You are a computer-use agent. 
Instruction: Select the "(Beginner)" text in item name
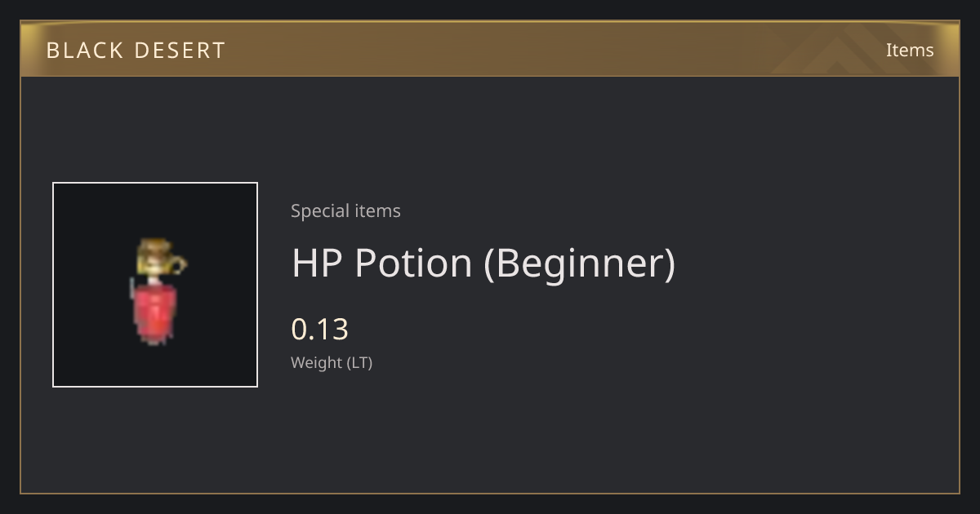click(580, 264)
